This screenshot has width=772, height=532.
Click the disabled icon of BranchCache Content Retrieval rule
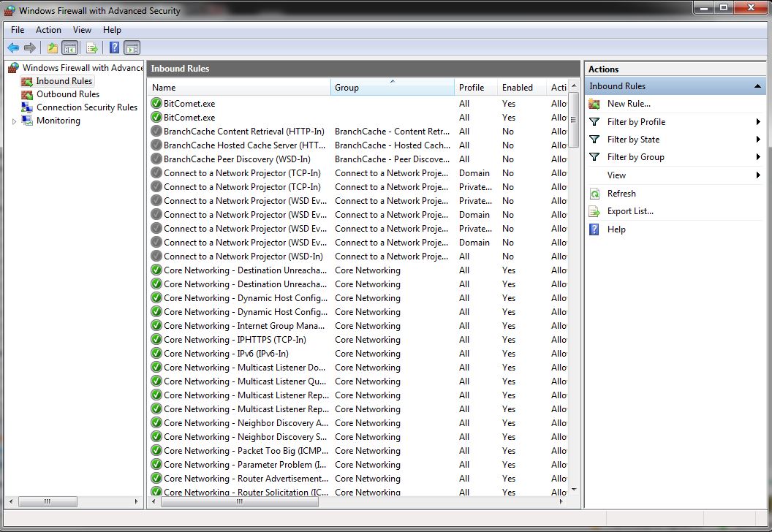156,132
